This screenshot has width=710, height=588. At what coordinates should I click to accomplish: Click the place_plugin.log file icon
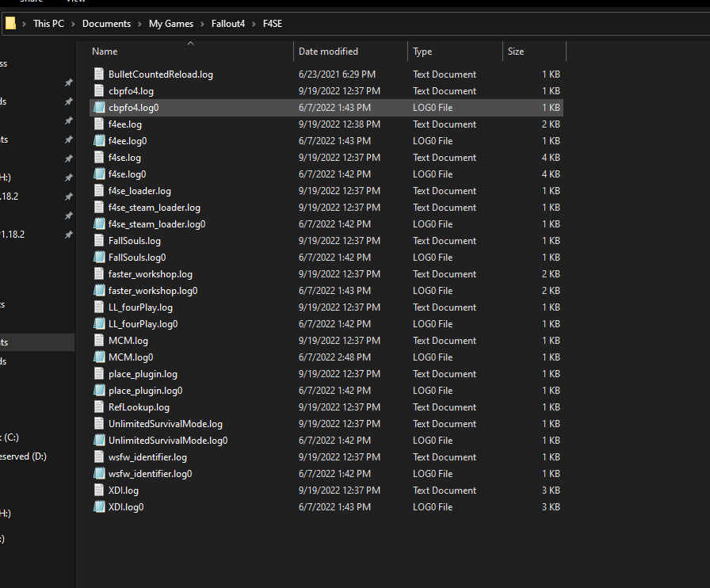point(99,374)
